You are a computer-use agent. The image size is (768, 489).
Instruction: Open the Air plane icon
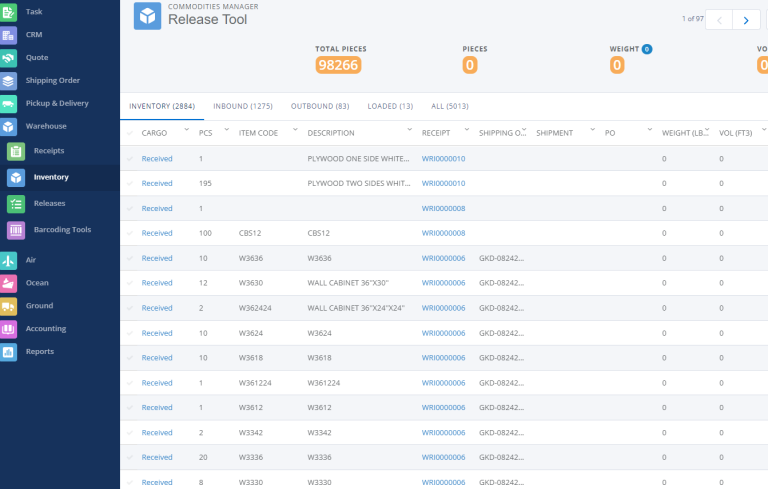pyautogui.click(x=8, y=260)
